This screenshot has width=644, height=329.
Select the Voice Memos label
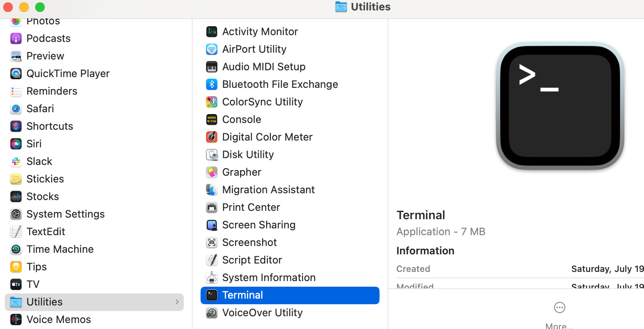tap(59, 319)
